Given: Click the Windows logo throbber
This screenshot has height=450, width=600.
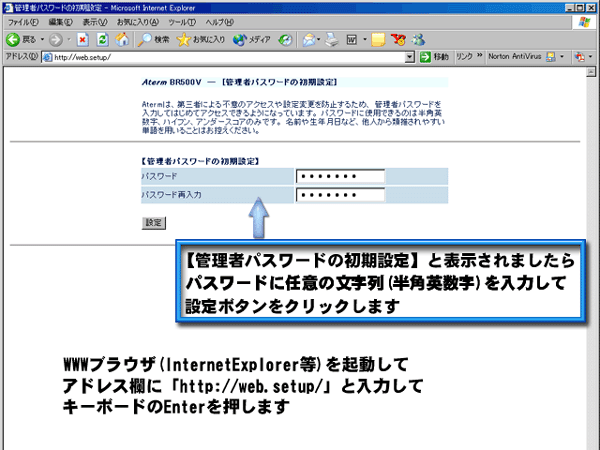Looking at the screenshot, I should point(584,22).
